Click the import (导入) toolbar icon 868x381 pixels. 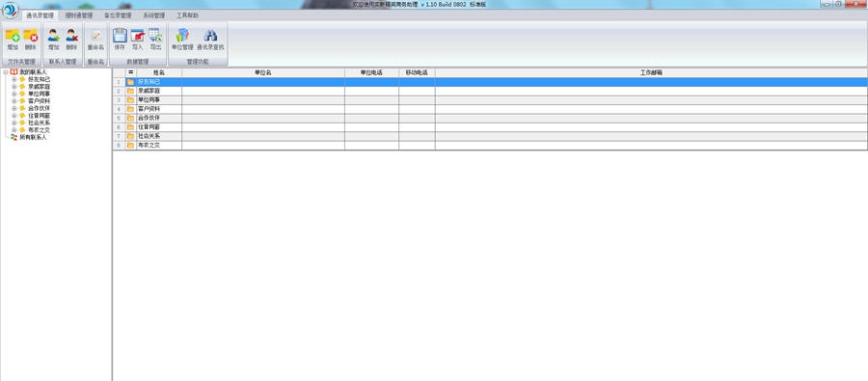click(137, 36)
